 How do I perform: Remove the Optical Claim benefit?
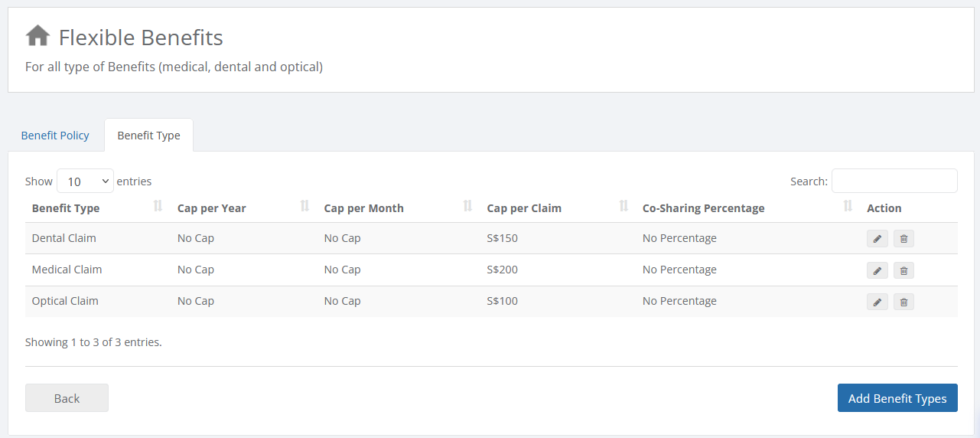(x=903, y=302)
